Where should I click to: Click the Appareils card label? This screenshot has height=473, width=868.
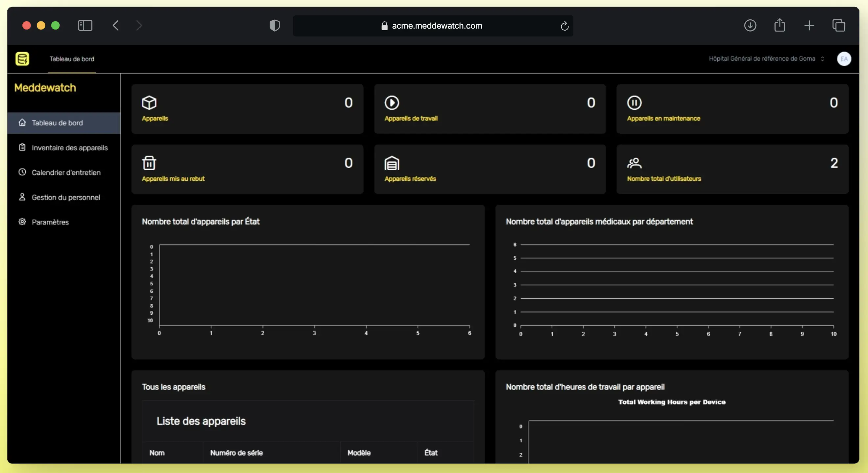[155, 119]
